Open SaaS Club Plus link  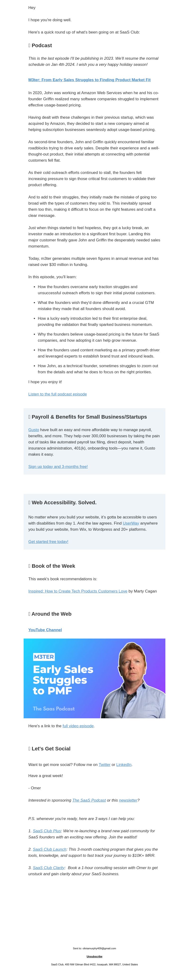click(x=47, y=831)
